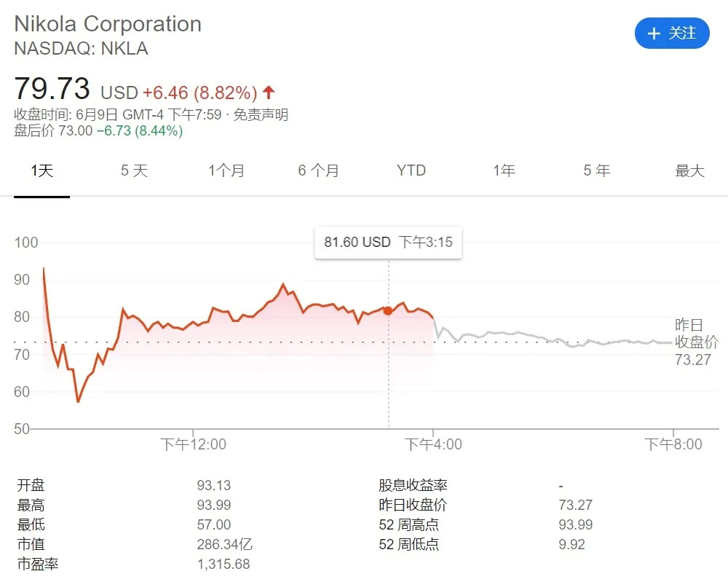This screenshot has width=728, height=582.
Task: Select the YTD chart tab
Action: (411, 171)
